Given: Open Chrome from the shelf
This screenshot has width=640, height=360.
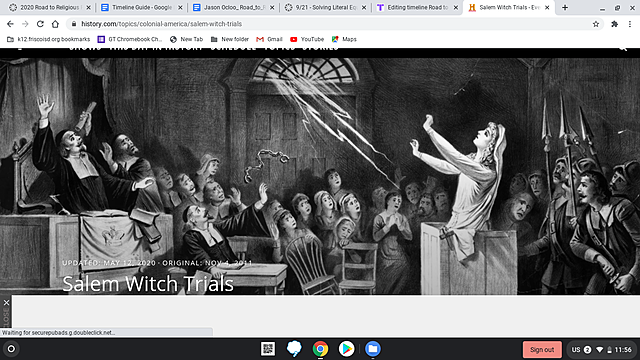Looking at the screenshot, I should click(320, 349).
